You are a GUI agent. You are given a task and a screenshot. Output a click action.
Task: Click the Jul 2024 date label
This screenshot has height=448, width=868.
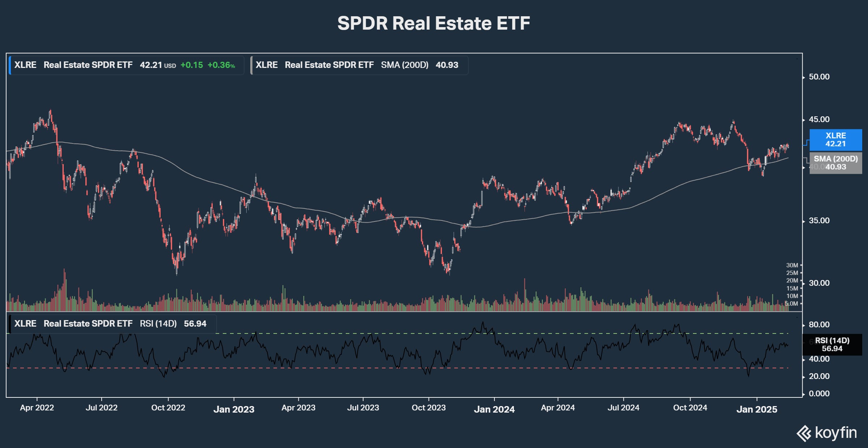tap(624, 408)
